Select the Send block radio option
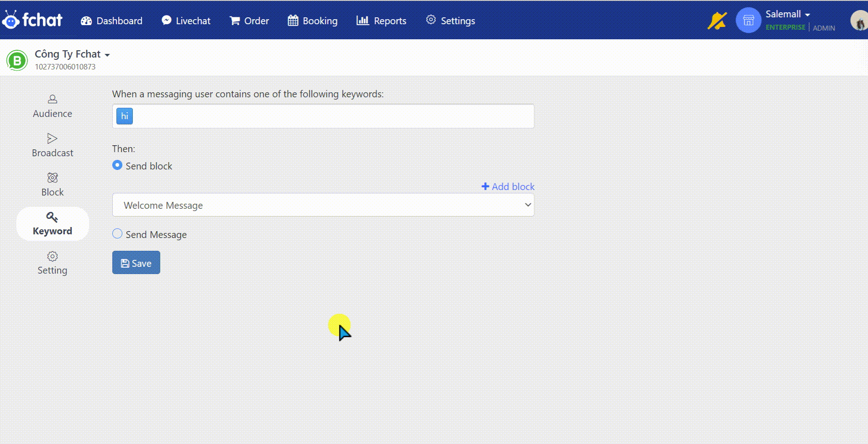Viewport: 868px width, 444px height. click(117, 165)
